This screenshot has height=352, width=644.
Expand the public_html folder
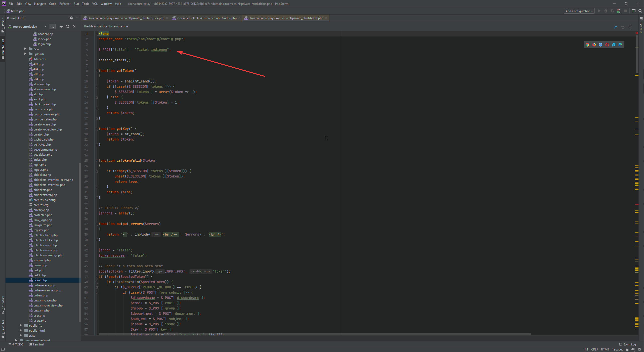(x=21, y=330)
